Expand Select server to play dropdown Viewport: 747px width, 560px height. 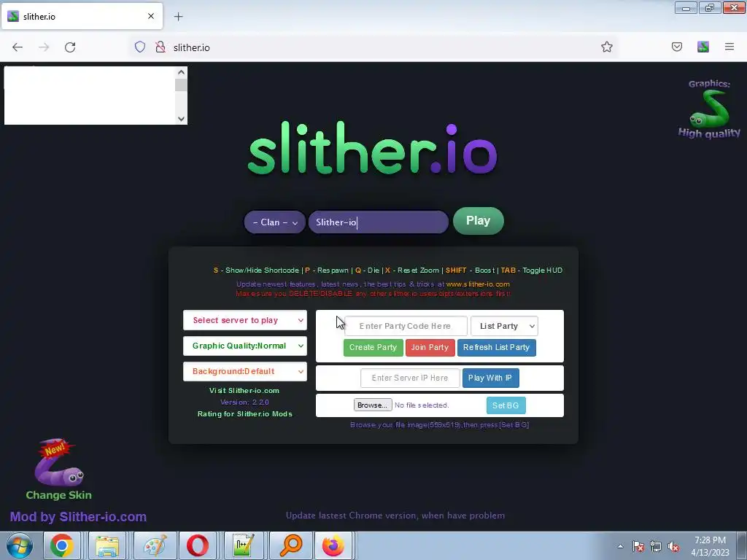pos(245,321)
